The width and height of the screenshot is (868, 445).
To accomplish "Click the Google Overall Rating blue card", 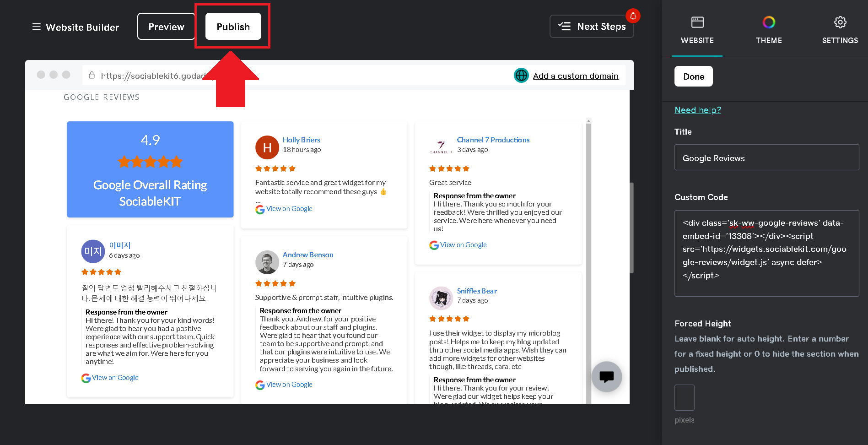I will [x=150, y=169].
